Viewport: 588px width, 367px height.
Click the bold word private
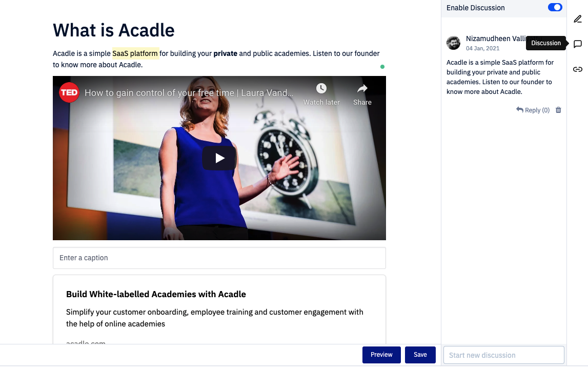pyautogui.click(x=226, y=53)
